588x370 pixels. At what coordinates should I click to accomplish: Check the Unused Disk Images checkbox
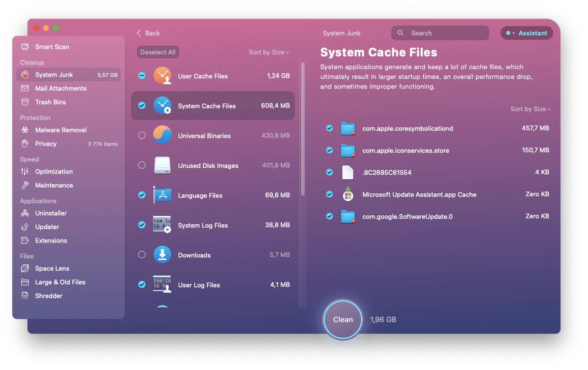(142, 165)
